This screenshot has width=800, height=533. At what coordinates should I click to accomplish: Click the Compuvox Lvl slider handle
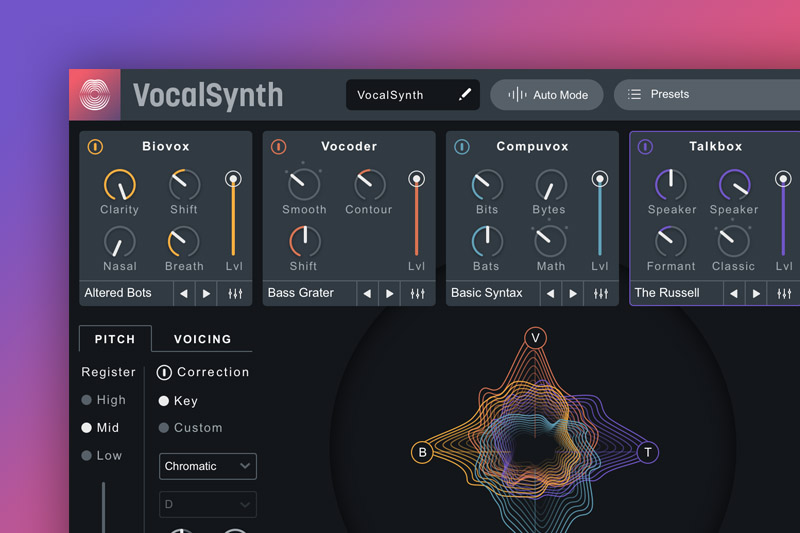(x=599, y=179)
